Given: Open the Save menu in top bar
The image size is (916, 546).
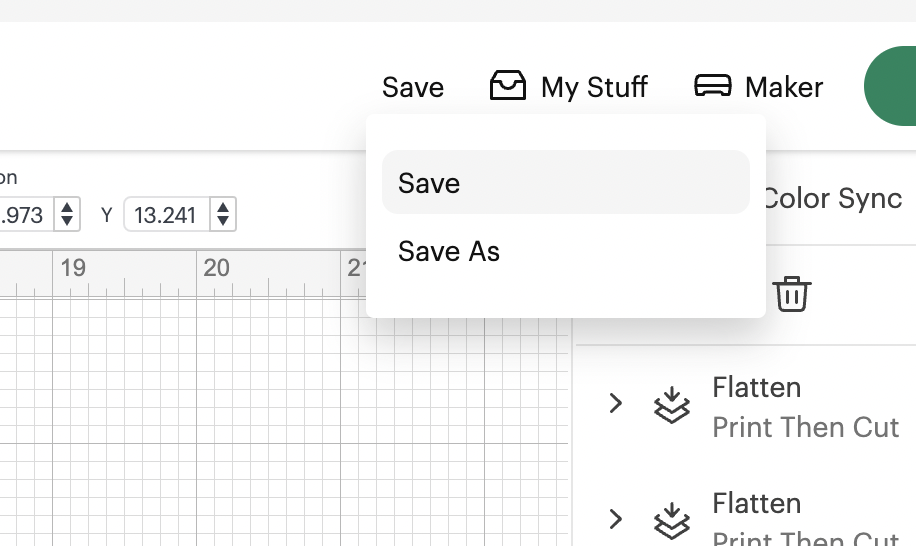Looking at the screenshot, I should click(413, 87).
